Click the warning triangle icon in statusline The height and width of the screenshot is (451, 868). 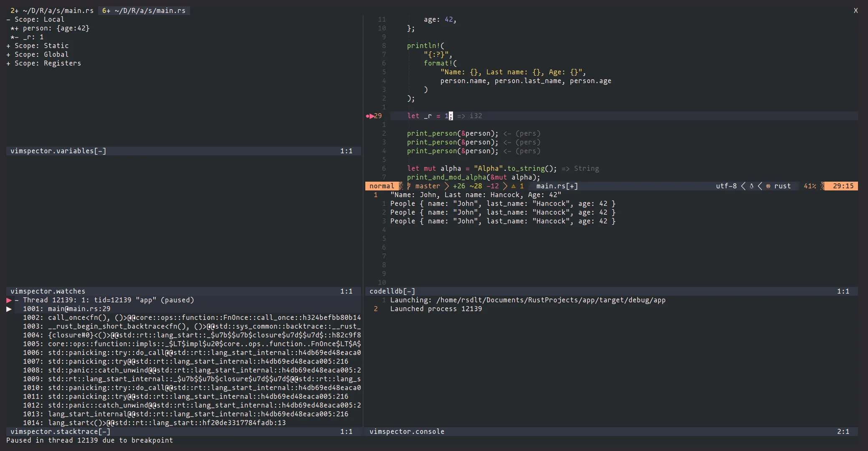click(514, 186)
